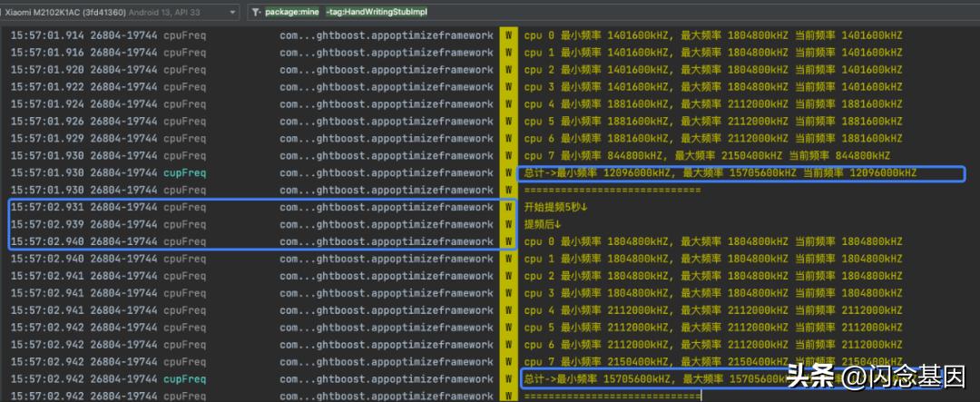Click the cpu 4 message with 最小频率 2112000kHZ
This screenshot has height=402, width=980.
click(x=713, y=310)
